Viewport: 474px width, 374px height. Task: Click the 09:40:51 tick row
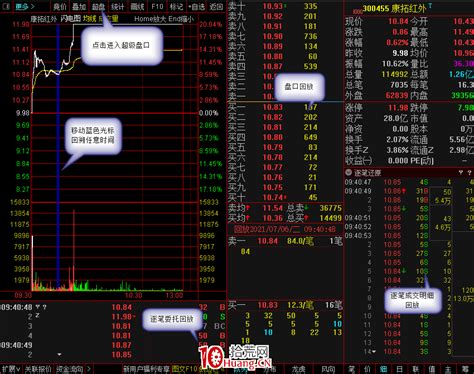click(409, 218)
